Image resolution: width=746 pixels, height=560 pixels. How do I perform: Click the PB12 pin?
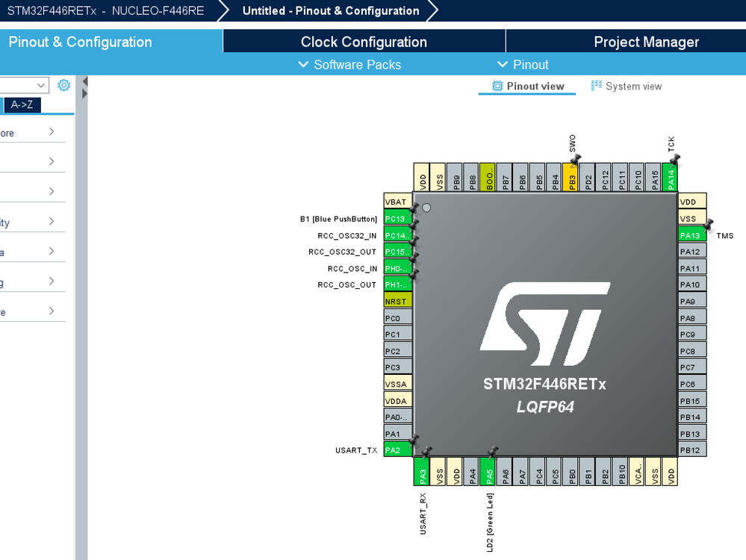click(692, 449)
